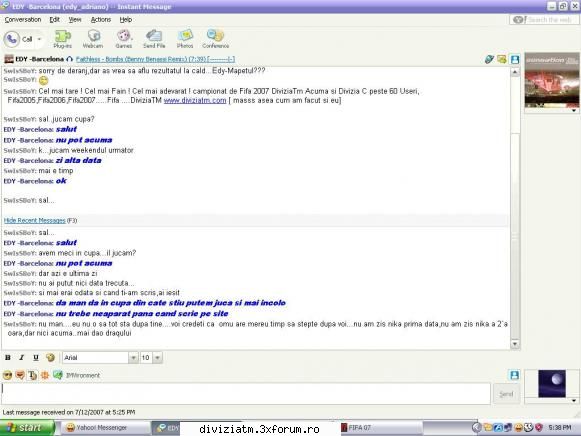The image size is (581, 436).
Task: Open the Games toolbar icon
Action: pyautogui.click(x=123, y=39)
